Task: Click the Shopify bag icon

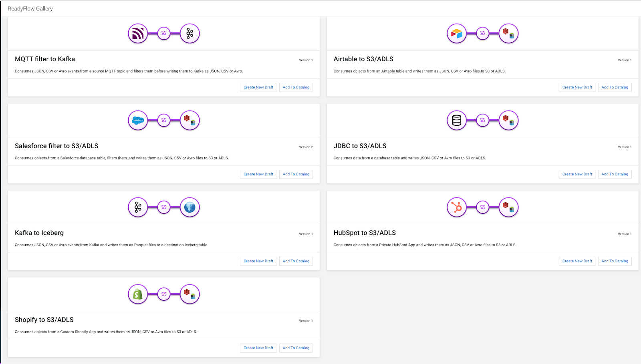Action: coord(138,294)
